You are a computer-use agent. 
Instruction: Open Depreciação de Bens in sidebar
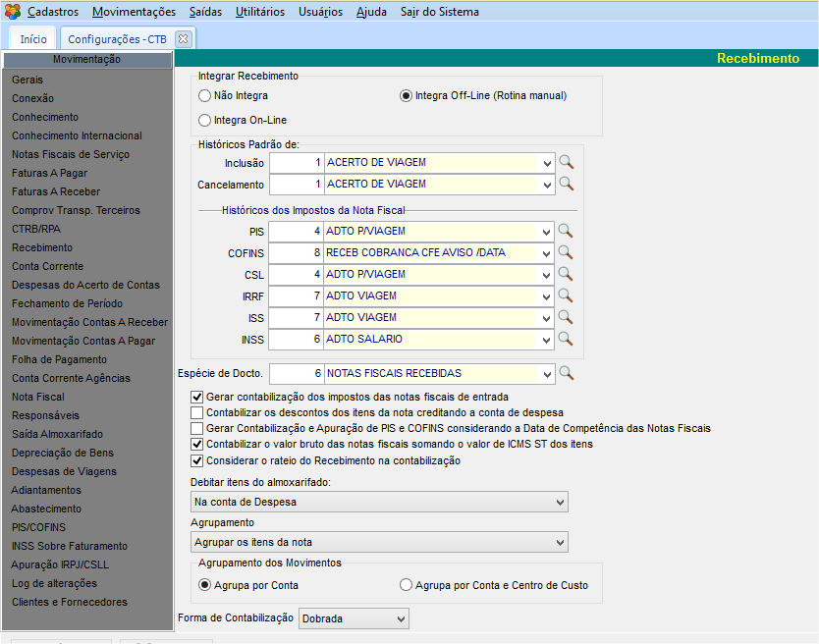[63, 453]
